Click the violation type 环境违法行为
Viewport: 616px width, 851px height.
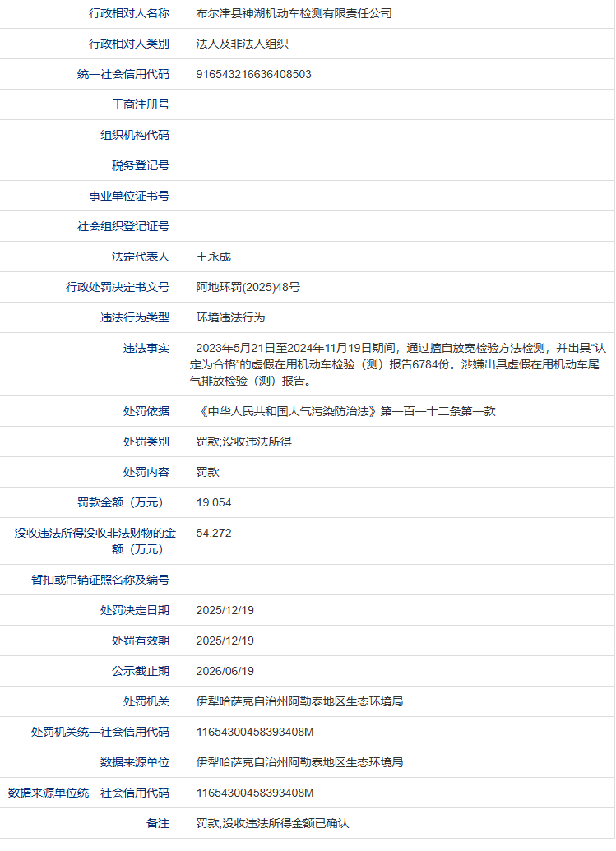[230, 317]
